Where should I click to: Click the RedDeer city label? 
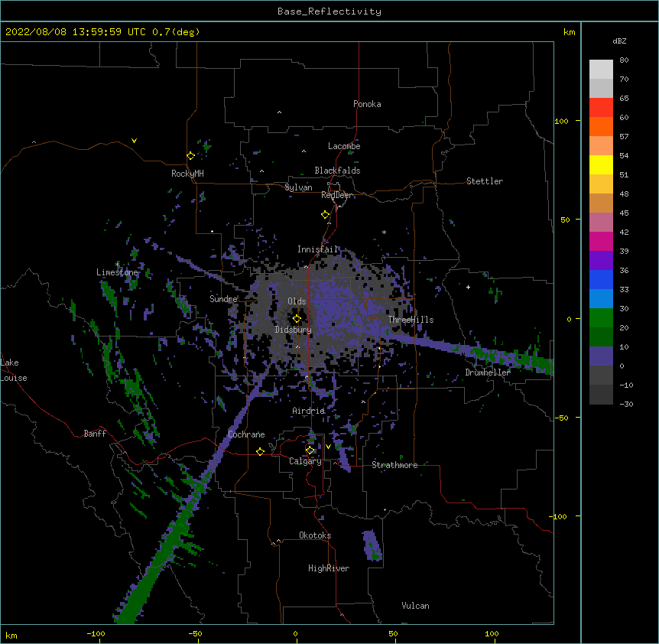[336, 195]
